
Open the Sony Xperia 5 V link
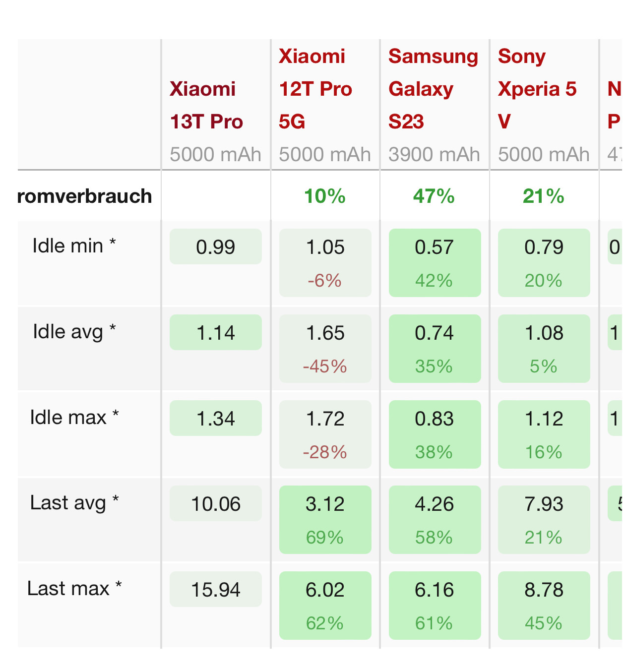click(537, 89)
